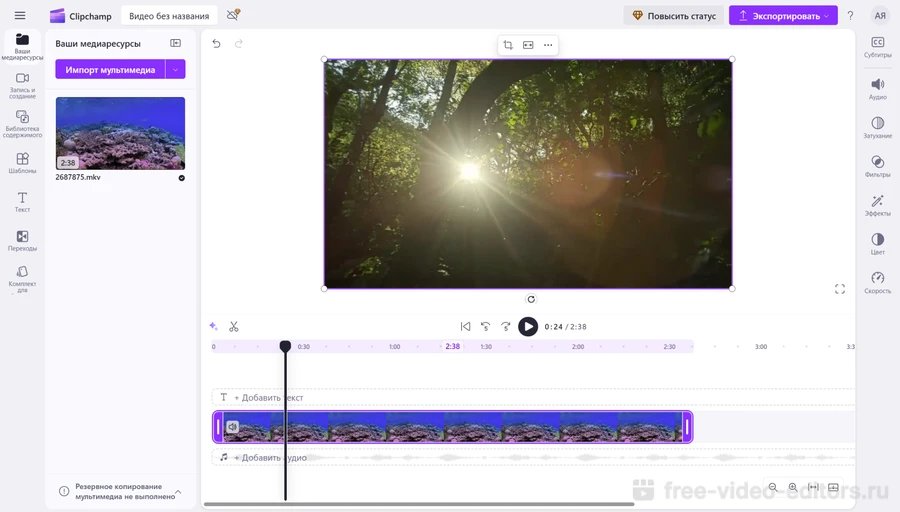Click the Upgrade status button

pyautogui.click(x=674, y=16)
